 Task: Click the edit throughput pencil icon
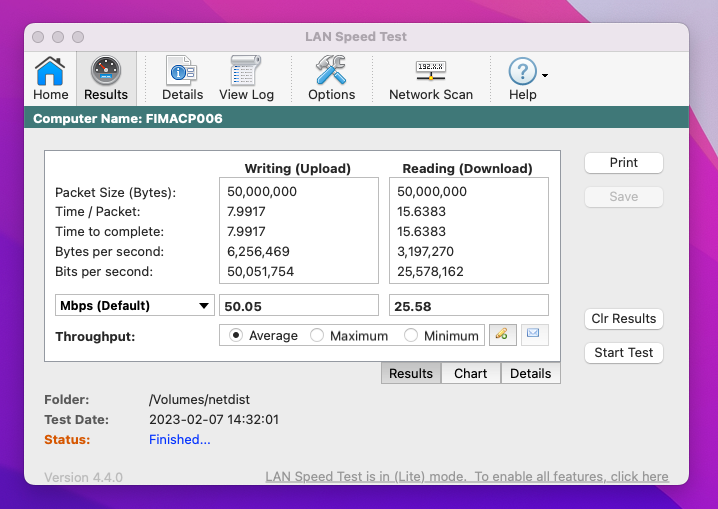click(x=502, y=335)
